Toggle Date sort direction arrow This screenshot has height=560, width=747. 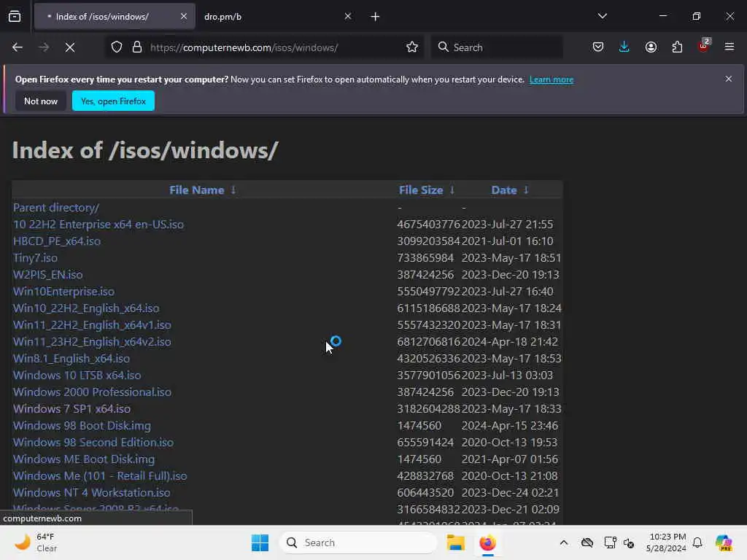(x=526, y=190)
